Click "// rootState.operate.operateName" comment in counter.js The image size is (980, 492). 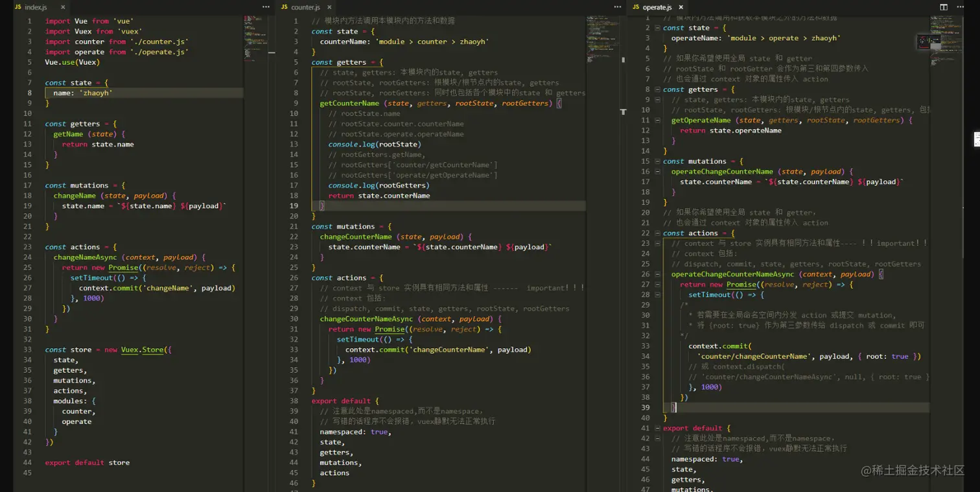(x=396, y=134)
